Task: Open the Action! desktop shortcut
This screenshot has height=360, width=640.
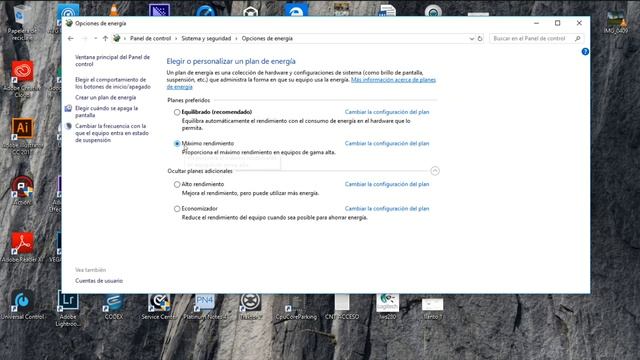Action: pos(22,190)
